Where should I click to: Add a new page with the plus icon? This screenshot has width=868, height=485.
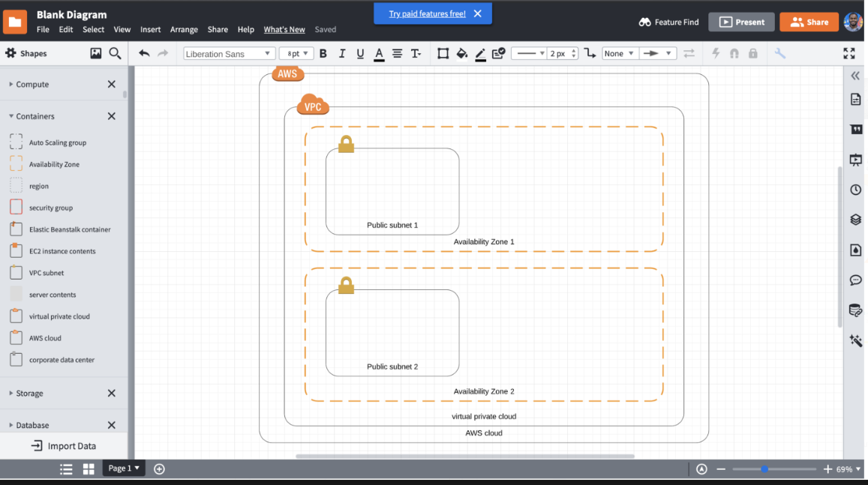[159, 468]
